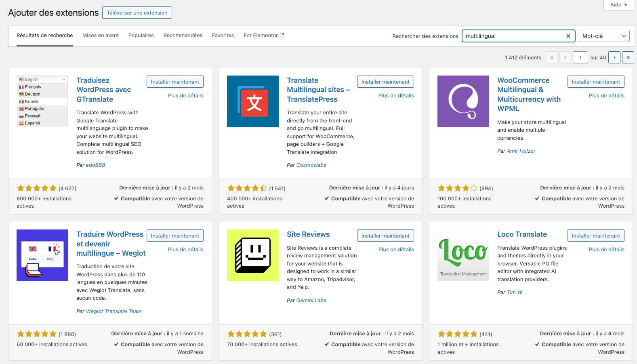Open Plus de détails for Weglot
Screen dimensions: 637x364
pos(186,250)
